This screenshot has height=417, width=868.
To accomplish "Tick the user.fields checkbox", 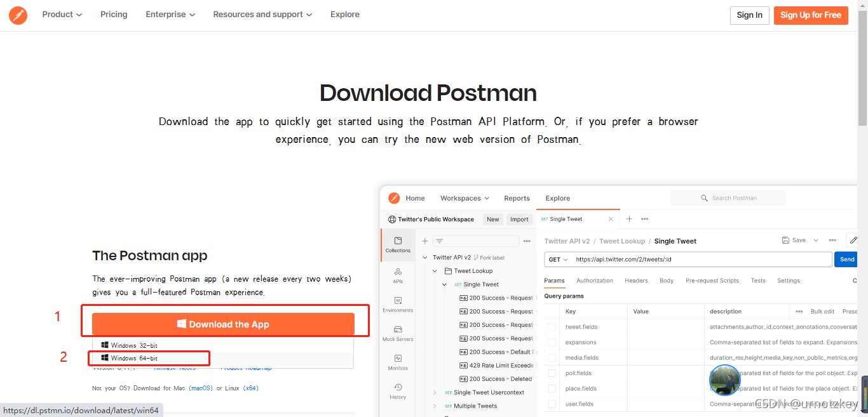I will click(552, 404).
